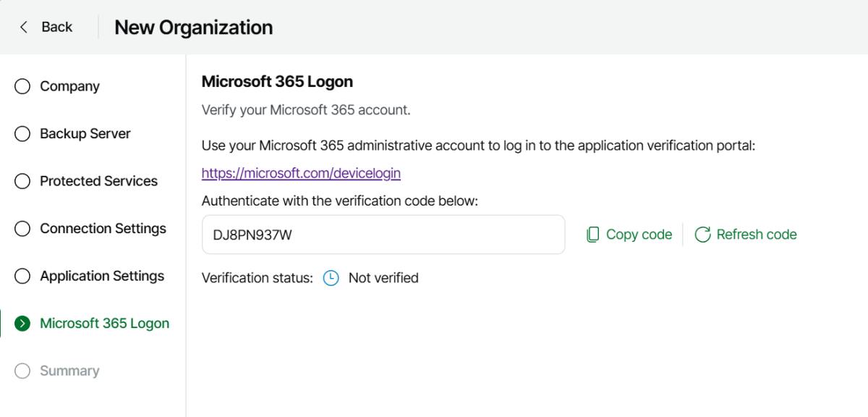
Task: Click the Refresh code circular arrow icon
Action: pos(702,235)
